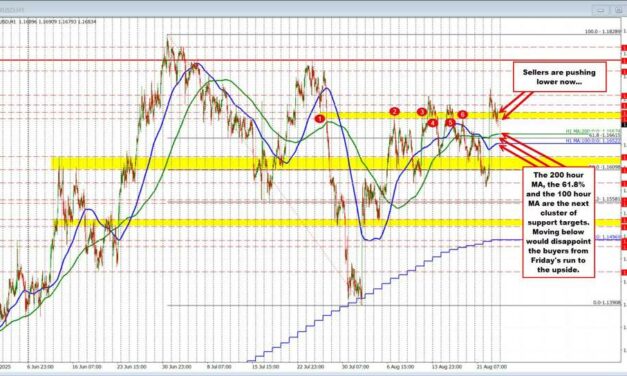
Task: Click the 100.0 Fibonacci level label
Action: (603, 31)
